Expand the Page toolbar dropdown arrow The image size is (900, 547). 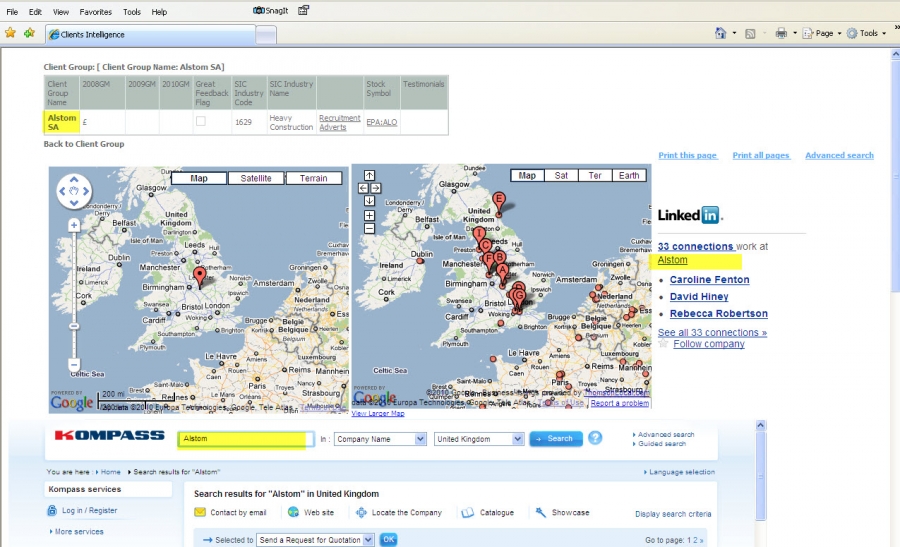(839, 33)
